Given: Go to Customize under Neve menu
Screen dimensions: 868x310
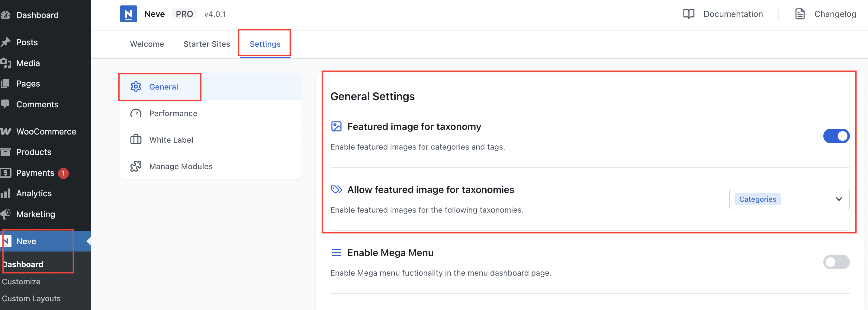Looking at the screenshot, I should pos(21,282).
